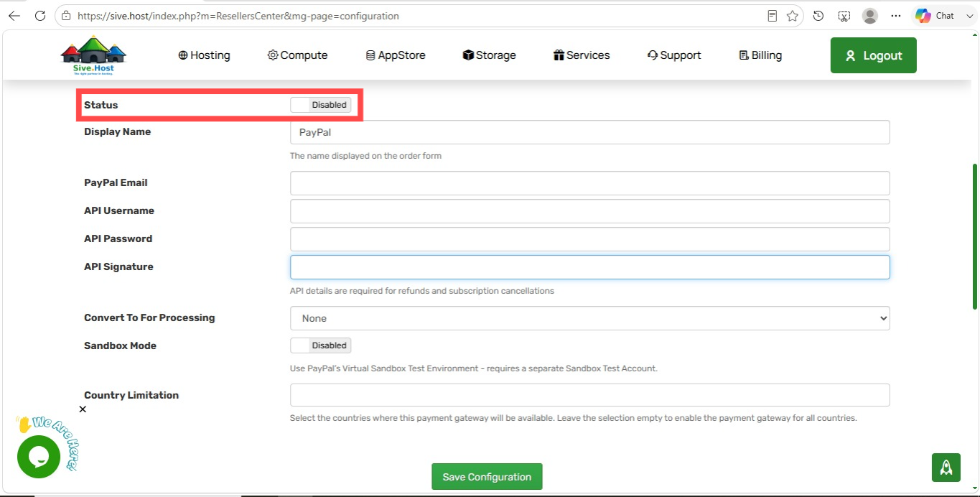Open the Compute menu
The height and width of the screenshot is (497, 980).
tap(297, 55)
